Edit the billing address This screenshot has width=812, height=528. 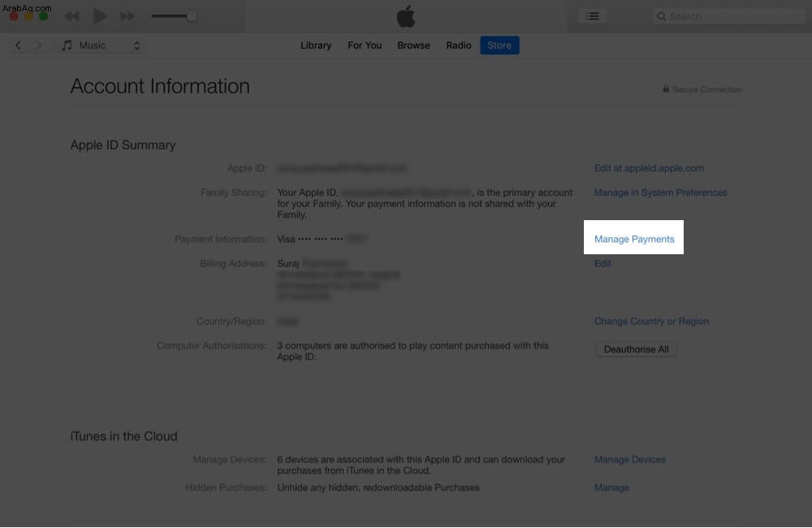(603, 263)
